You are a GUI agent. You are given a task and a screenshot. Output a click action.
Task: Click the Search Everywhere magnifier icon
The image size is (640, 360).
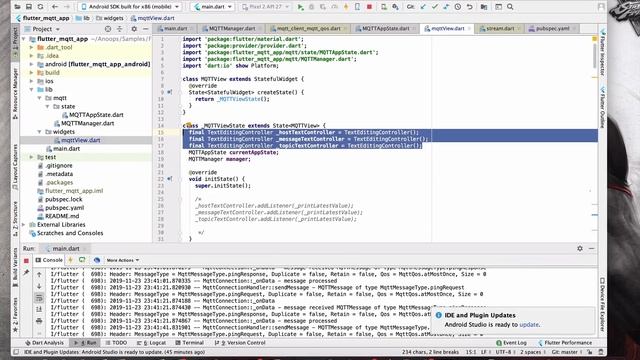[510, 7]
